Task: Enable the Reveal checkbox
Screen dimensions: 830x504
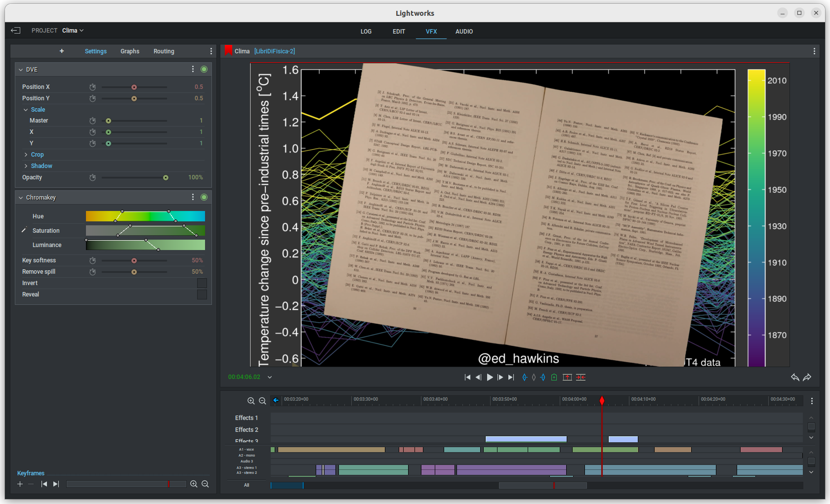Action: click(x=202, y=294)
